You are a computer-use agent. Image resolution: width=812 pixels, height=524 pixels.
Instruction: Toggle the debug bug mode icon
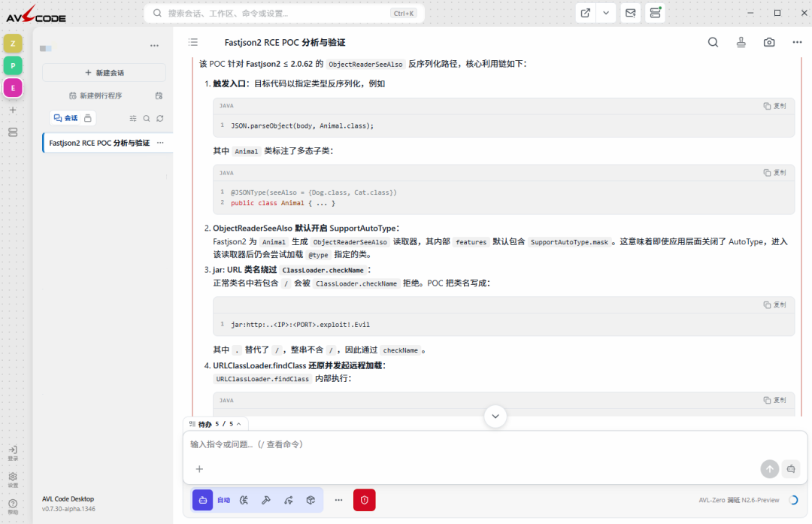pyautogui.click(x=244, y=500)
